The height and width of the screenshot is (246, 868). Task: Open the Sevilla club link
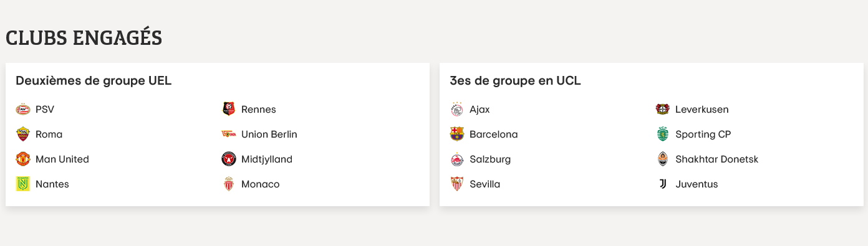click(x=475, y=184)
